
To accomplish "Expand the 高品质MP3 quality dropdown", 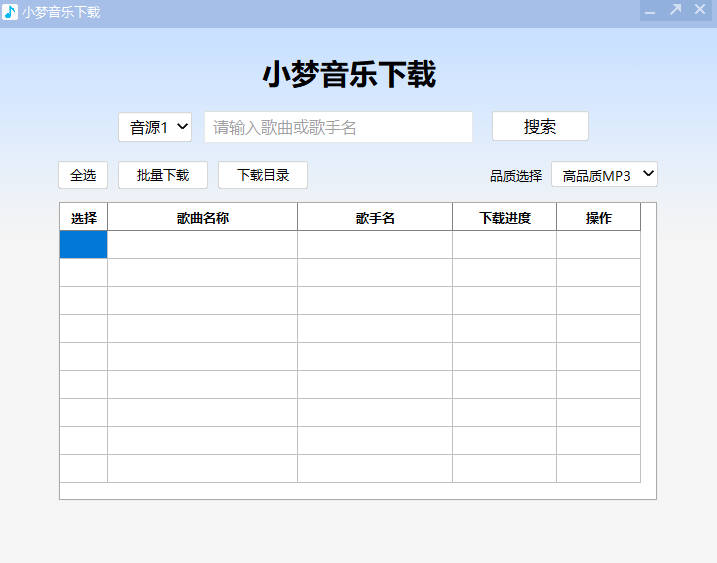I will point(604,175).
